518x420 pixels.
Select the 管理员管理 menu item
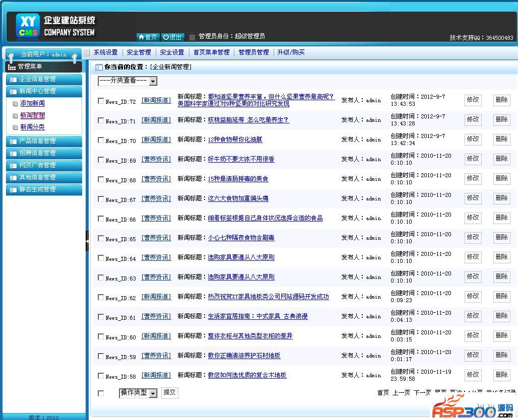253,52
